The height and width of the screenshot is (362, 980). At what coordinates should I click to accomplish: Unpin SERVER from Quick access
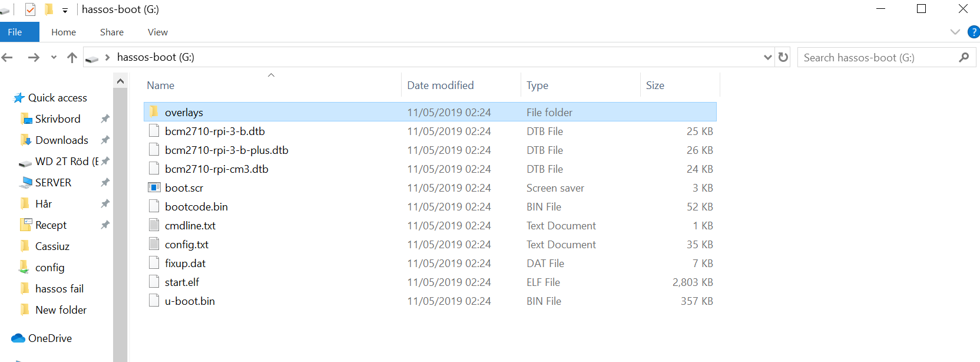click(x=105, y=182)
